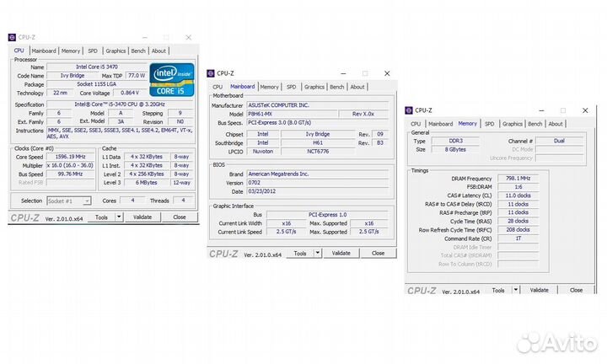Open the Graphics tab in the Mainboard window
Viewport: 607px width, 364px height.
click(x=314, y=87)
